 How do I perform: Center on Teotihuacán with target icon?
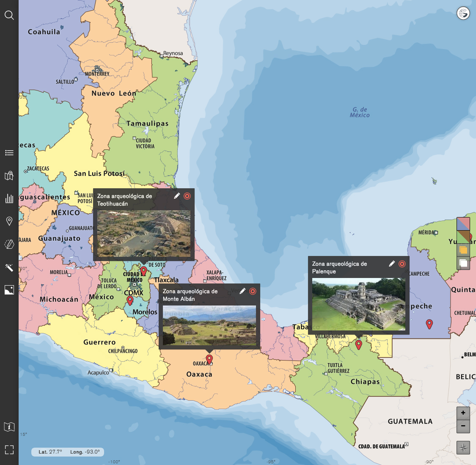tap(187, 196)
